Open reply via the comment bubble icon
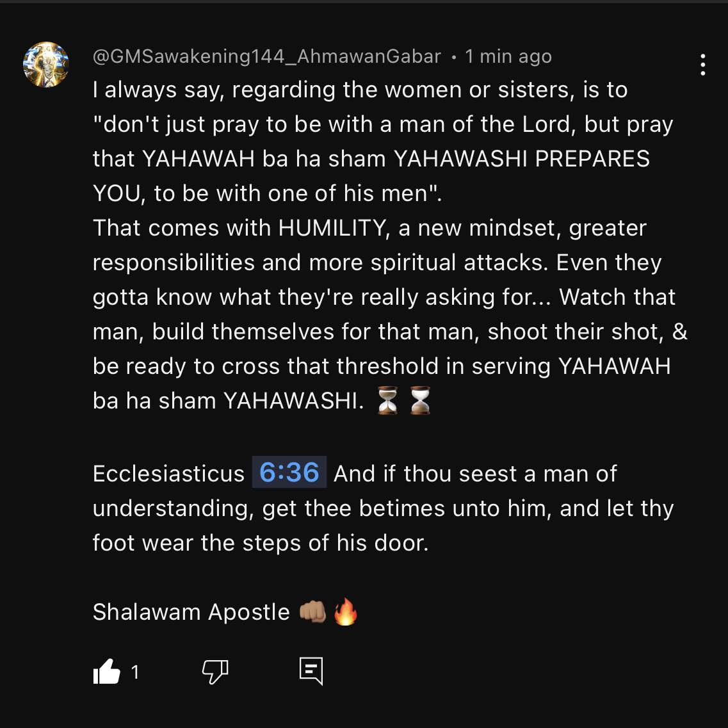Screen dimensions: 728x728 point(311,672)
